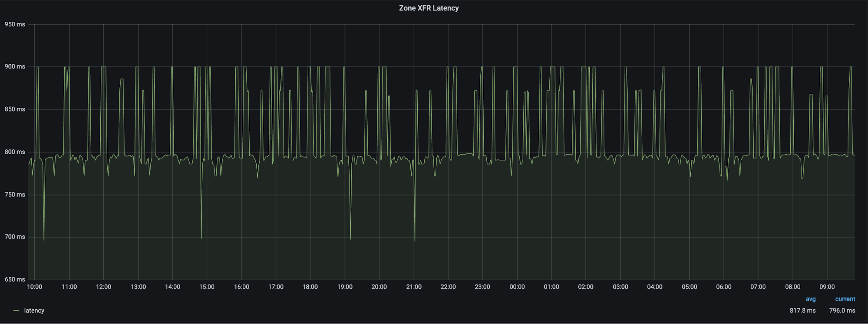
Task: Click the 800 ms y-axis label
Action: 15,152
